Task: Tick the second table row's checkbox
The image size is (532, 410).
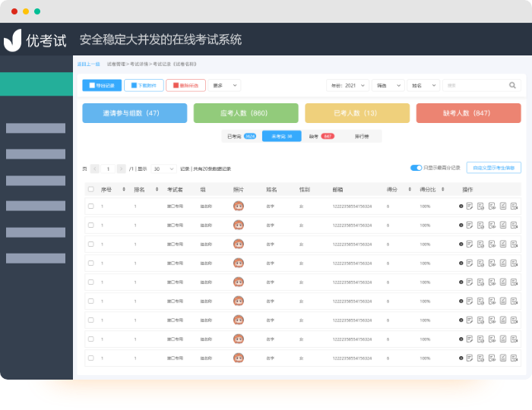Action: (x=91, y=225)
